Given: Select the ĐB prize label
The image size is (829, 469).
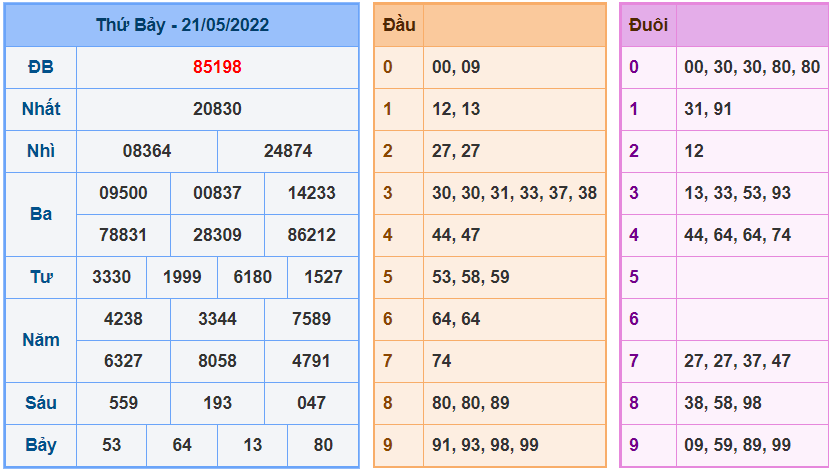Looking at the screenshot, I should click(x=41, y=67).
